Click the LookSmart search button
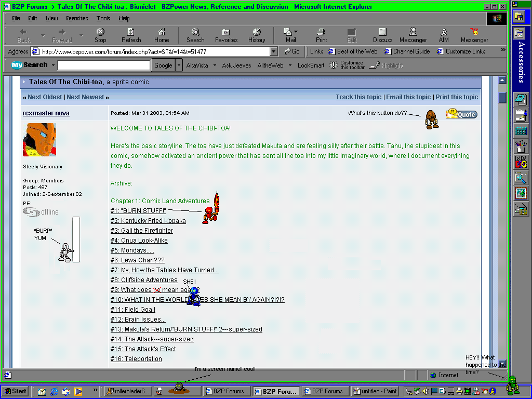Viewport: 532px width, 399px height. pos(311,65)
